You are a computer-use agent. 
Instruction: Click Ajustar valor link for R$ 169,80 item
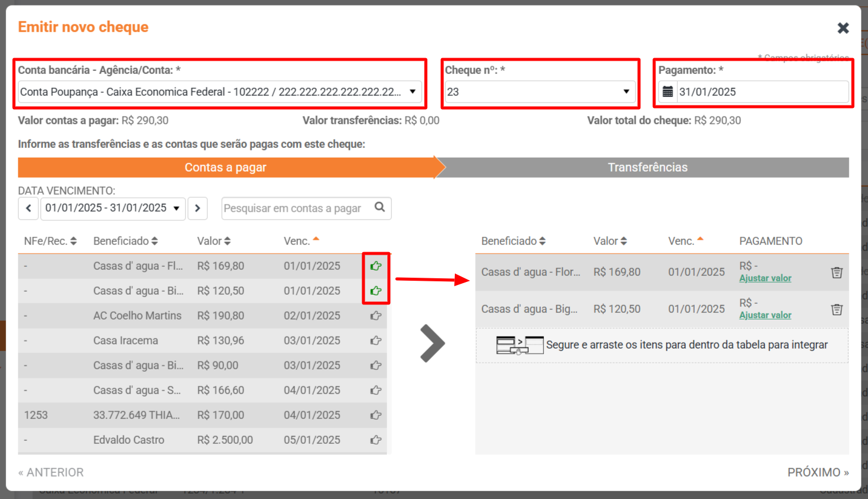765,278
